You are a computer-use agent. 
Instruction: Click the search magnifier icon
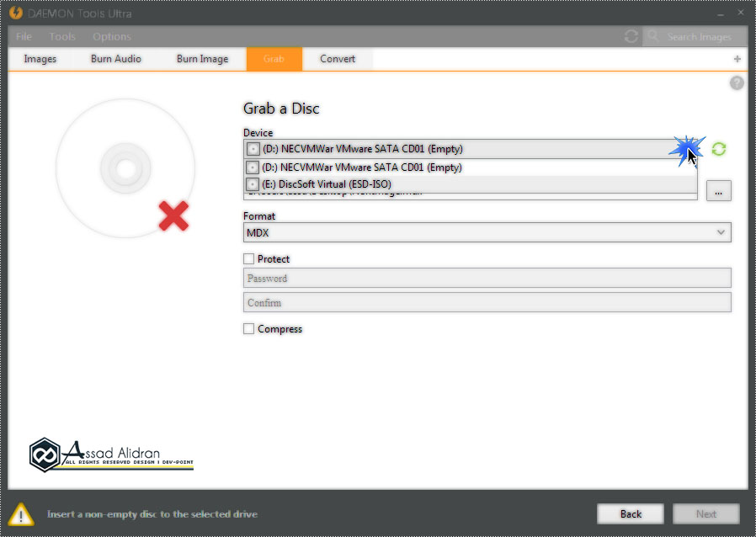point(653,36)
